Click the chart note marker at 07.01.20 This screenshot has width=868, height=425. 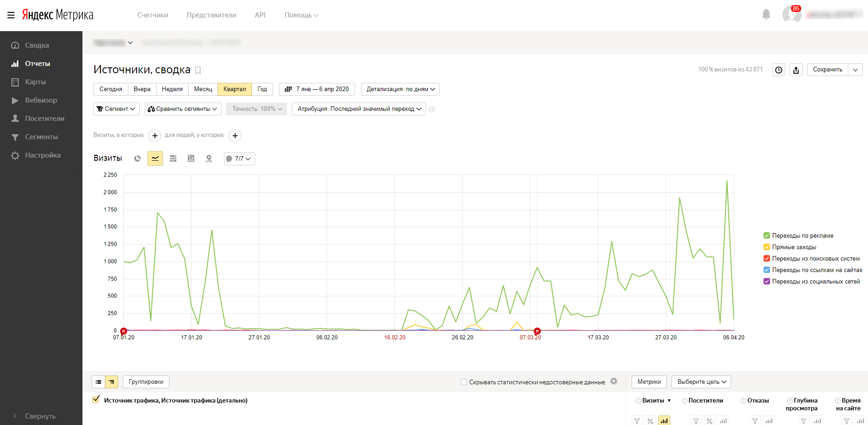[x=124, y=331]
